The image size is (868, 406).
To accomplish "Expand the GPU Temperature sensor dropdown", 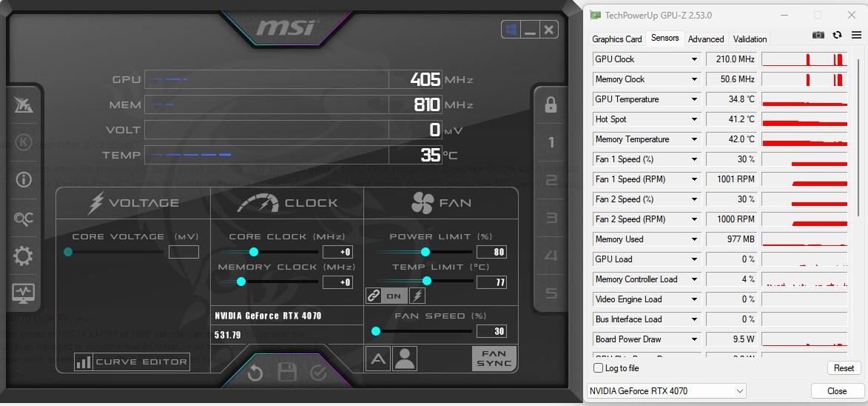I will pyautogui.click(x=694, y=99).
